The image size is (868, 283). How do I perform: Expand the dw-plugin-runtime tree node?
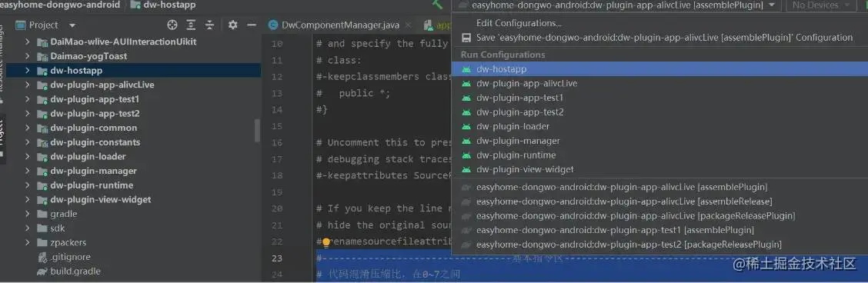tap(27, 185)
